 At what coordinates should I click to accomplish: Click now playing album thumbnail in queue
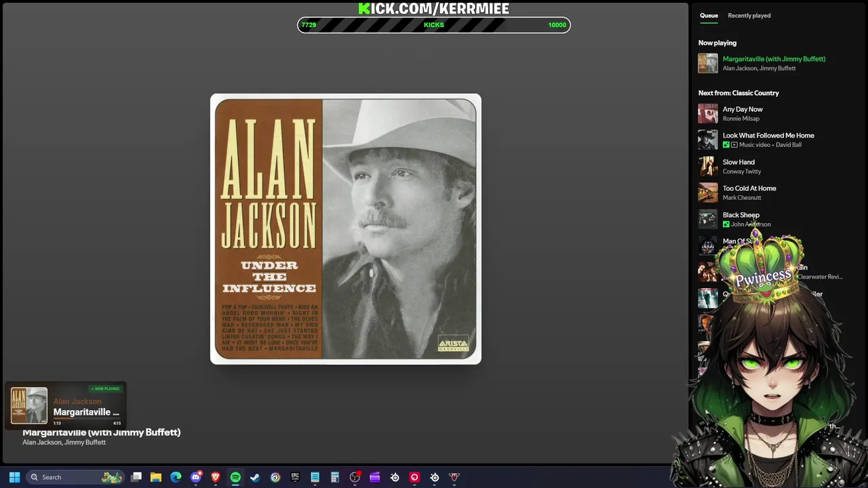click(x=708, y=63)
